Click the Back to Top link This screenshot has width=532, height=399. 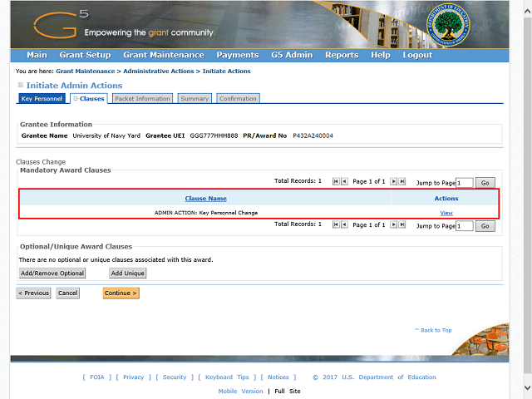coord(433,330)
